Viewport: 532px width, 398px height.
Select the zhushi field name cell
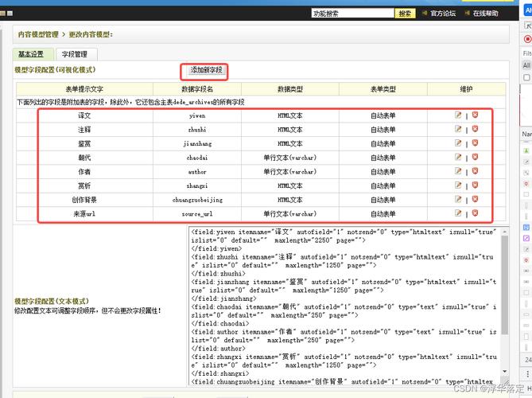click(x=197, y=130)
